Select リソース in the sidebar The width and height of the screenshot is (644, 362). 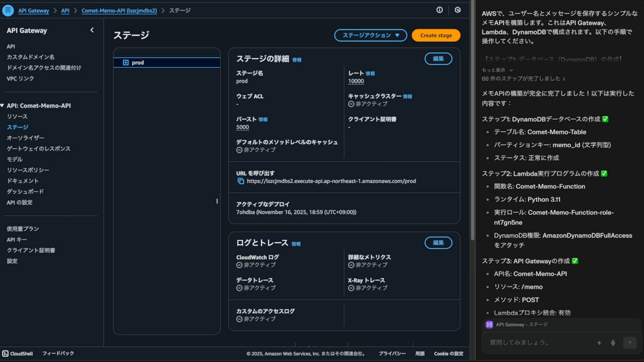pos(17,117)
